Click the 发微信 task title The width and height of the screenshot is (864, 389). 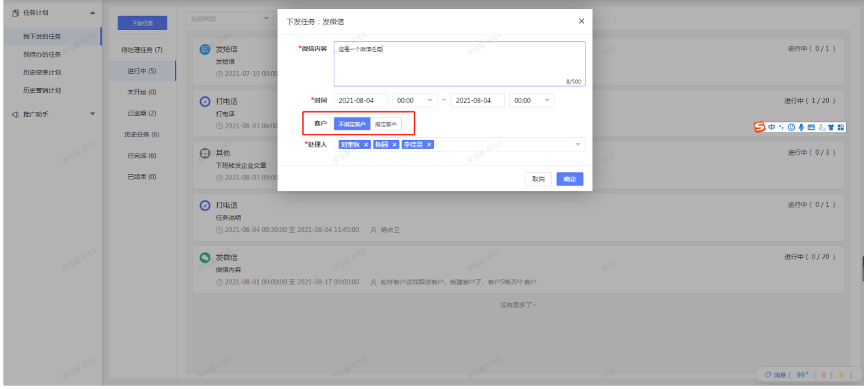pyautogui.click(x=226, y=257)
